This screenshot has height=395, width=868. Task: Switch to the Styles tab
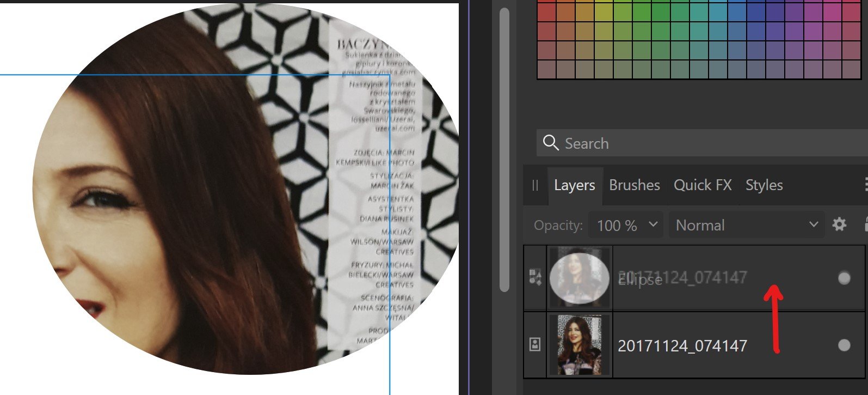[764, 185]
